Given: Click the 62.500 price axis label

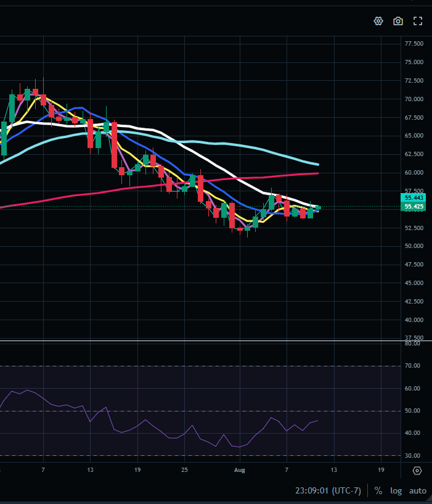Looking at the screenshot, I should click(x=414, y=154).
